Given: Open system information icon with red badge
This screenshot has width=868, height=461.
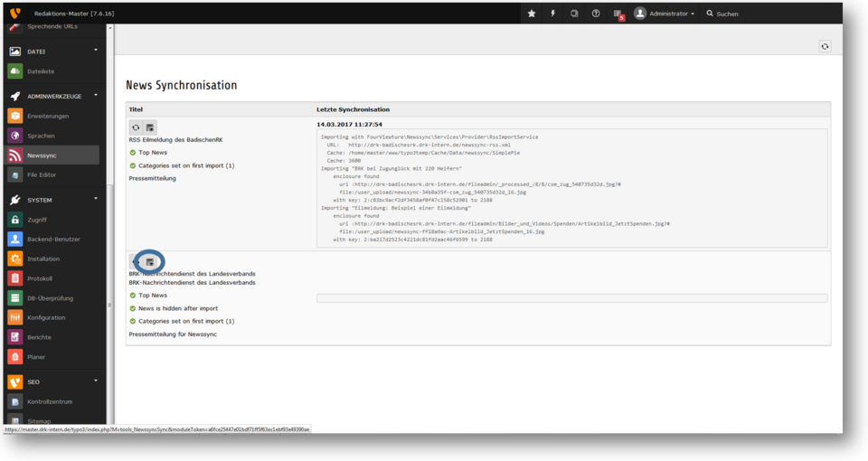Looking at the screenshot, I should (618, 14).
